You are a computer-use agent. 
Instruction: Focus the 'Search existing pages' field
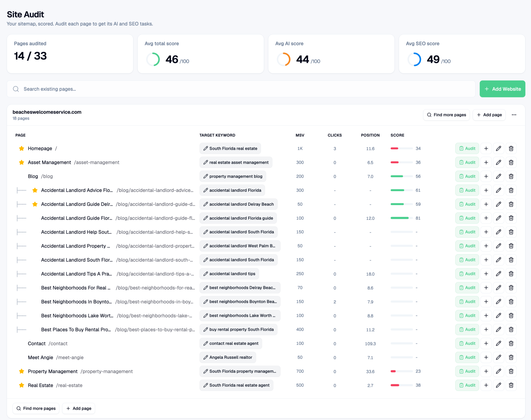click(x=241, y=89)
